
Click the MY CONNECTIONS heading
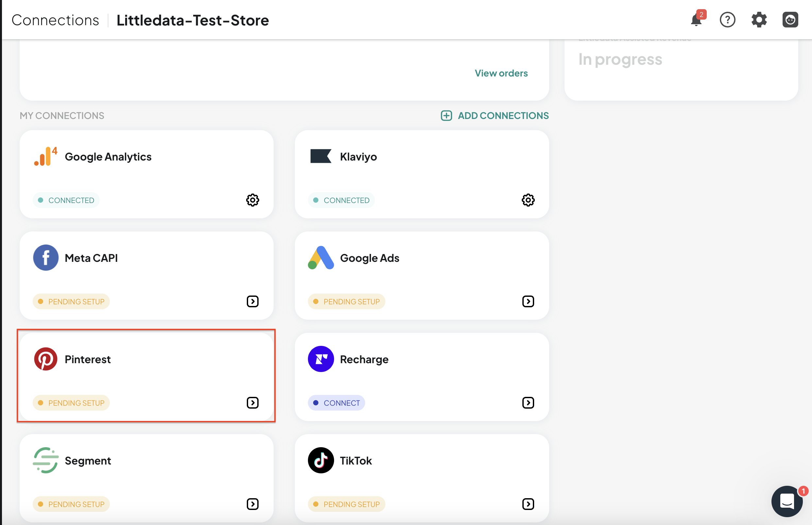point(62,116)
